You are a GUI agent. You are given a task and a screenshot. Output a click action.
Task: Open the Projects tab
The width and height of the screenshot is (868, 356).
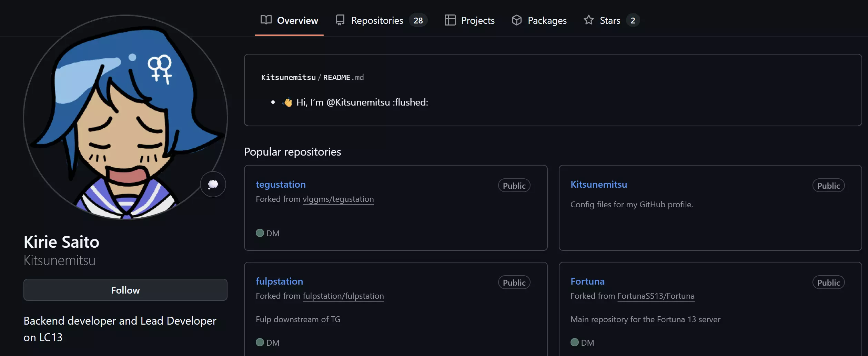click(x=470, y=20)
